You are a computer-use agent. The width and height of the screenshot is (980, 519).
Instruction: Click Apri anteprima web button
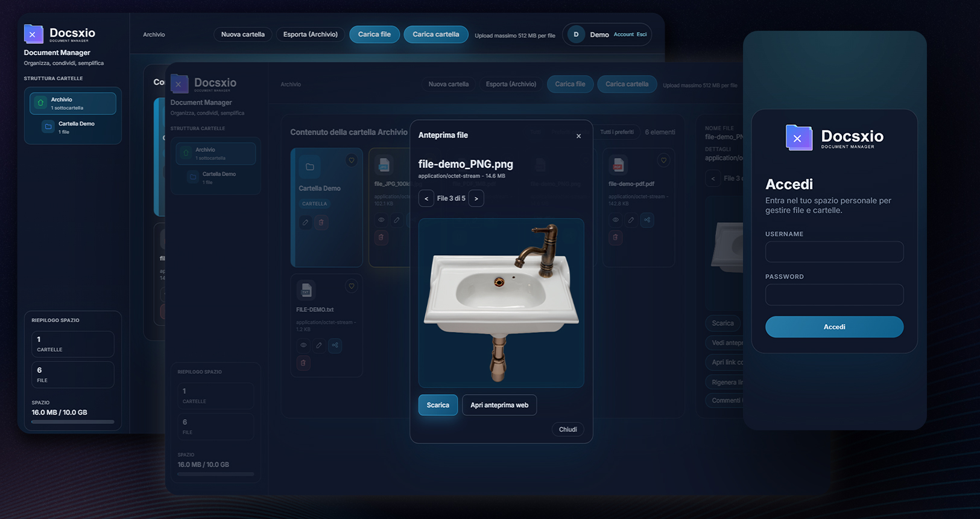pos(499,405)
